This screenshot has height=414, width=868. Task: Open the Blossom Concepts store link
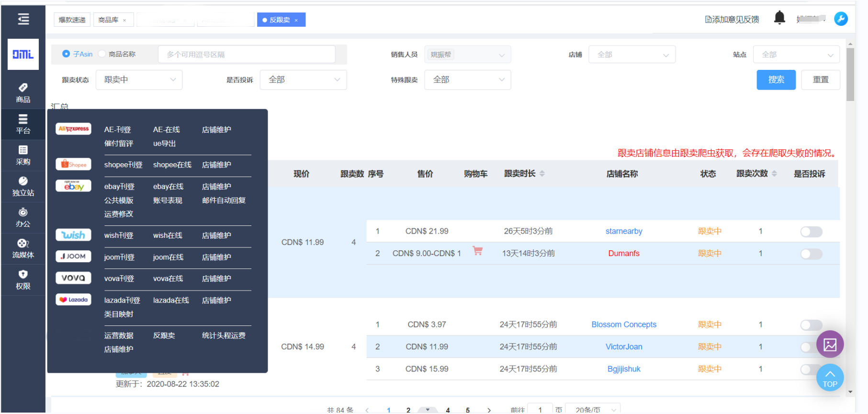click(623, 324)
